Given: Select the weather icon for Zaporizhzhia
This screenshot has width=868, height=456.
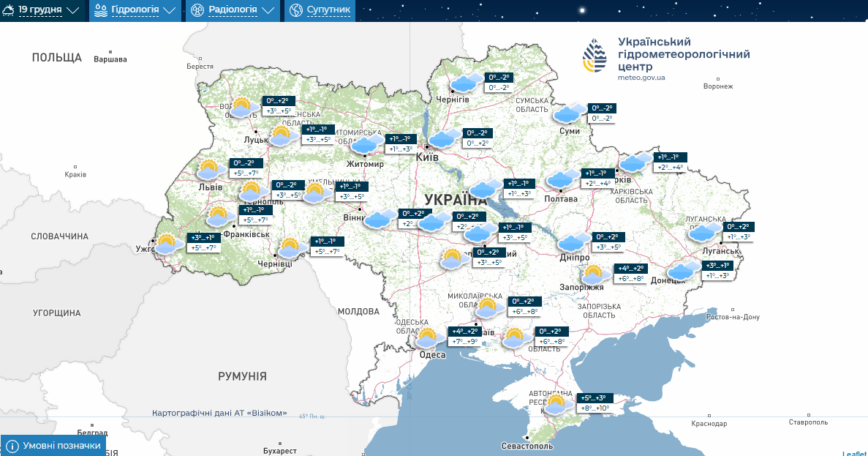Looking at the screenshot, I should (593, 275).
